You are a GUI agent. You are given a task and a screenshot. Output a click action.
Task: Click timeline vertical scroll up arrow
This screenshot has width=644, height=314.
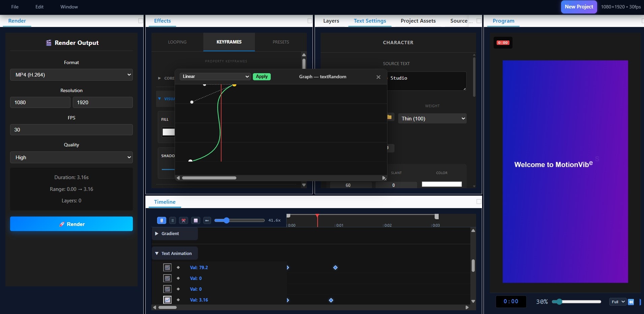(x=473, y=231)
